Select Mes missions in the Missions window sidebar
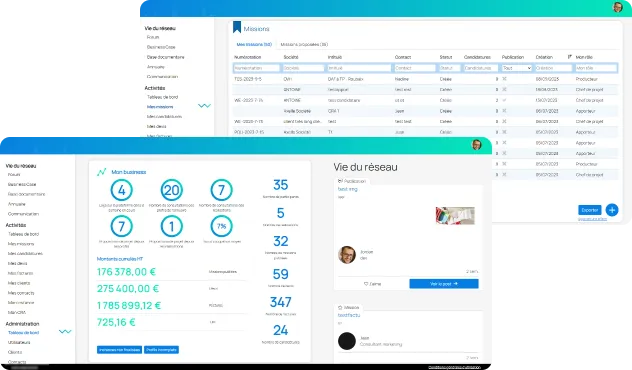632x370 pixels. point(160,107)
